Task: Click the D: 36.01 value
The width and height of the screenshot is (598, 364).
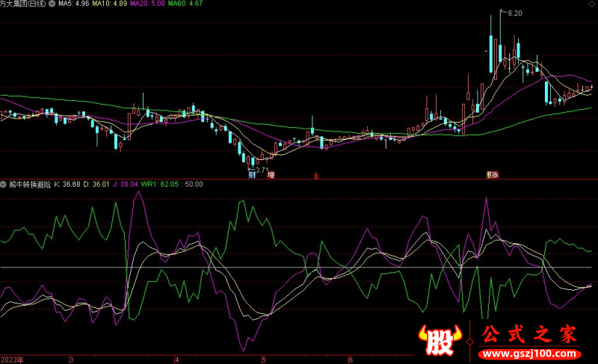Action: 96,185
